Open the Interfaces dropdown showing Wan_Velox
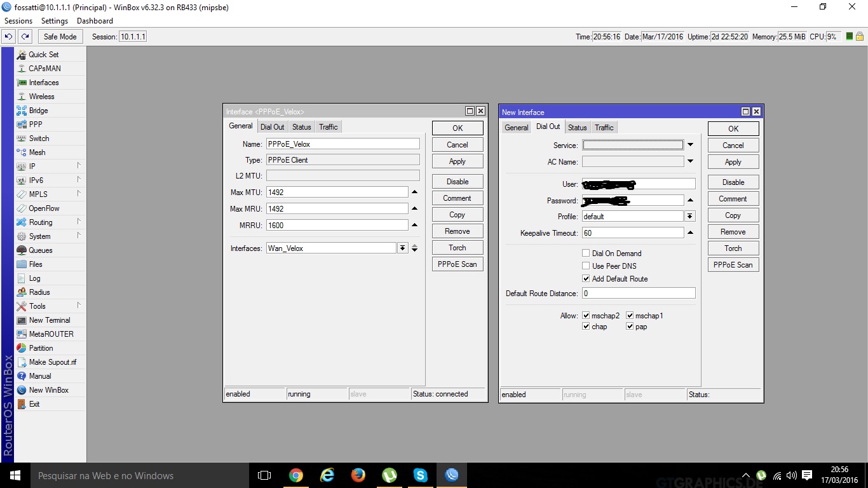The image size is (868, 488). (402, 248)
